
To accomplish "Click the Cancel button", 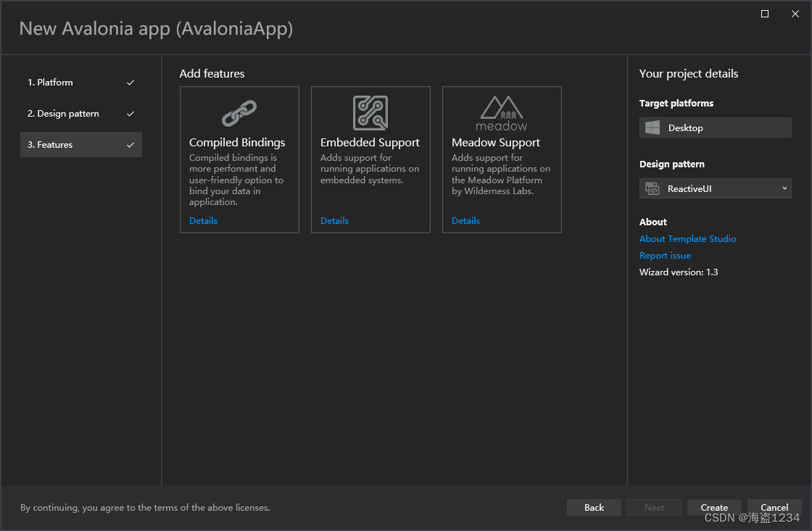I will click(x=774, y=508).
